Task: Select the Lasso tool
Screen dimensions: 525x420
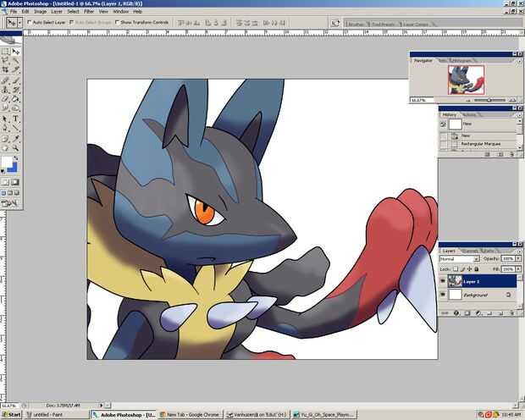Action: click(5, 61)
